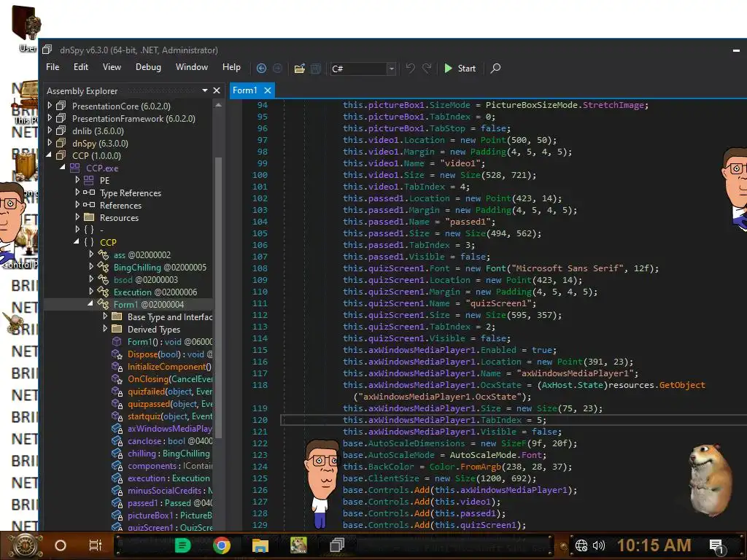Open the File menu
Image resolution: width=747 pixels, height=560 pixels.
tap(53, 67)
